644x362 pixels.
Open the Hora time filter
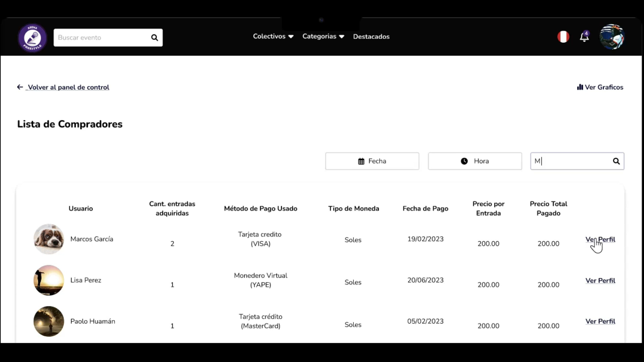(x=475, y=161)
